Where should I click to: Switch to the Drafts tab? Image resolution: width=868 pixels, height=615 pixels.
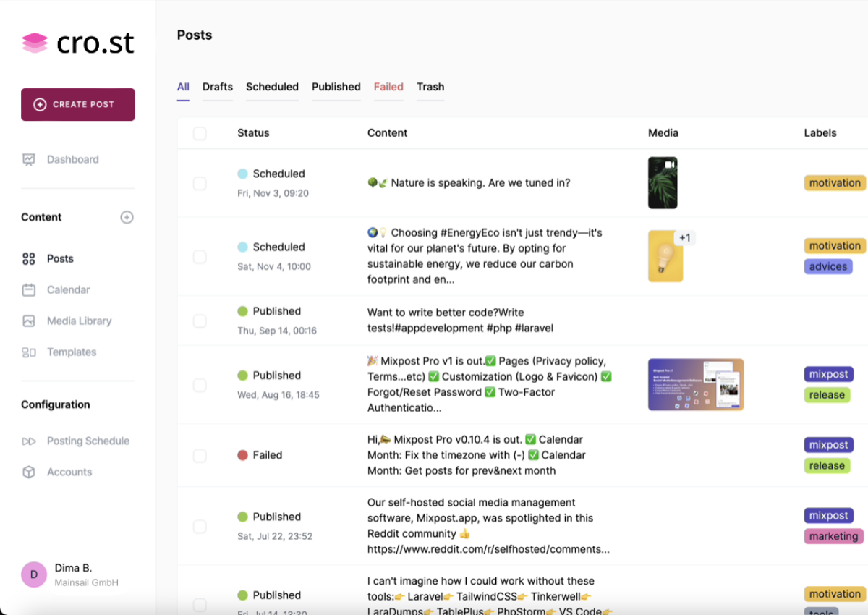[218, 87]
